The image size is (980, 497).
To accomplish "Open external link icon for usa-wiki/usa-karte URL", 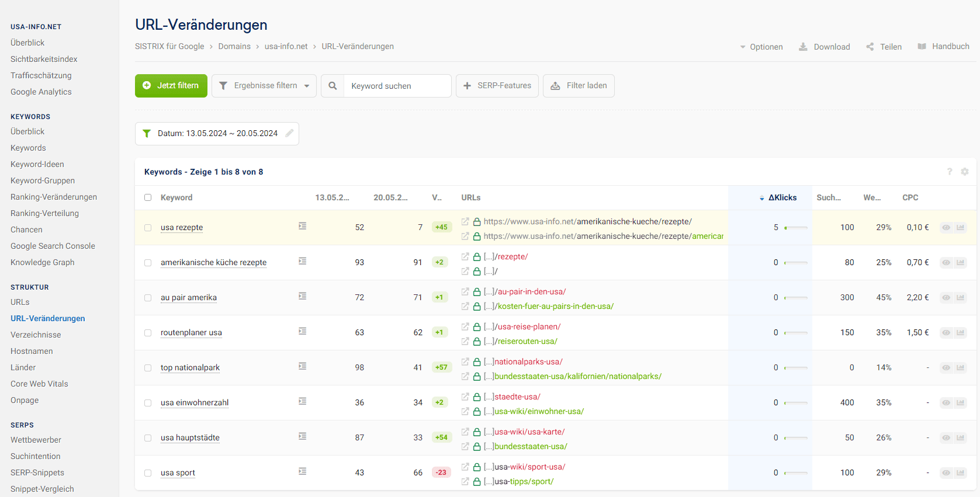I will click(465, 432).
